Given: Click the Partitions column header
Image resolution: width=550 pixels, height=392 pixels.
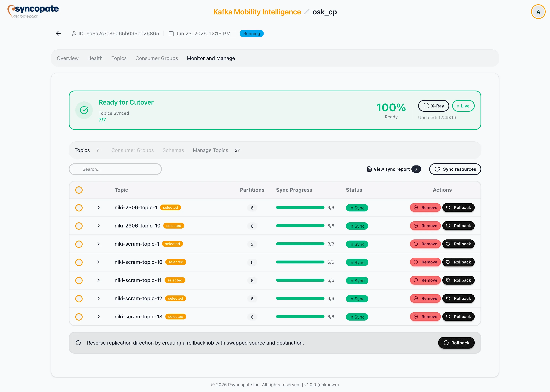Looking at the screenshot, I should tap(252, 190).
